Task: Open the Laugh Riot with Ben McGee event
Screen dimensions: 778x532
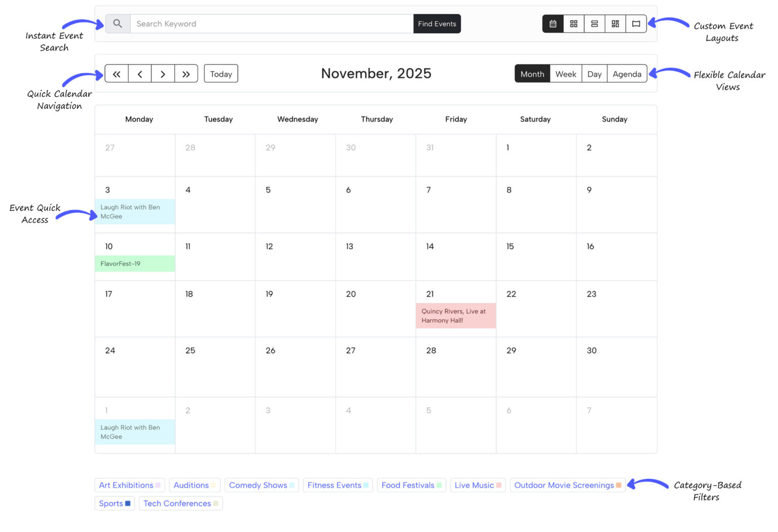Action: 134,212
